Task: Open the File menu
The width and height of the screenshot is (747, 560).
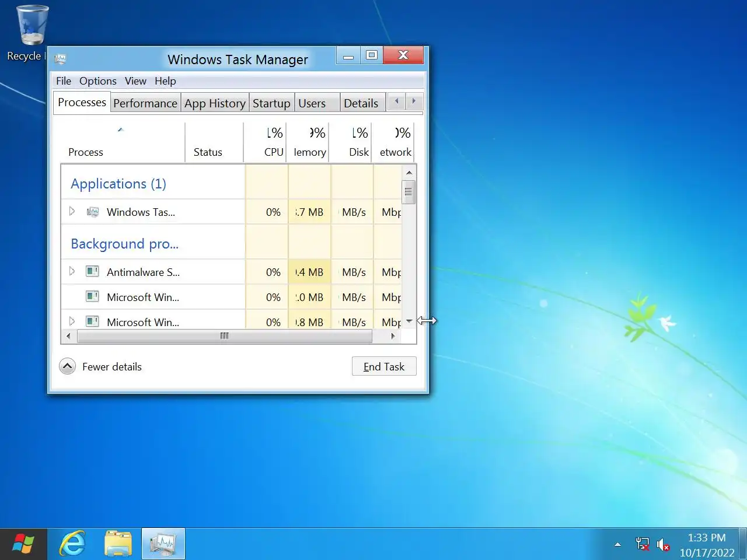Action: [x=64, y=81]
